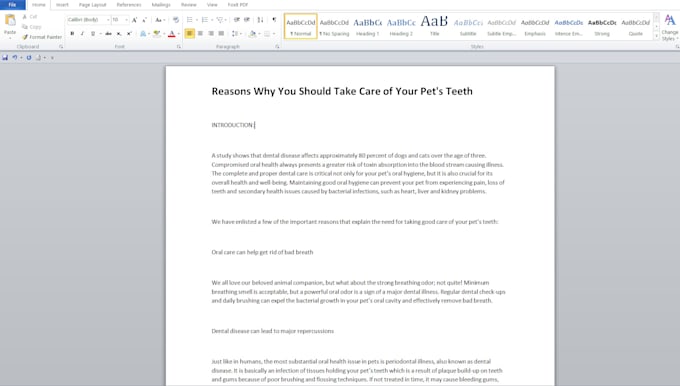Expand the Highlight color dropdown arrow
The image size is (680, 386).
[x=164, y=33]
